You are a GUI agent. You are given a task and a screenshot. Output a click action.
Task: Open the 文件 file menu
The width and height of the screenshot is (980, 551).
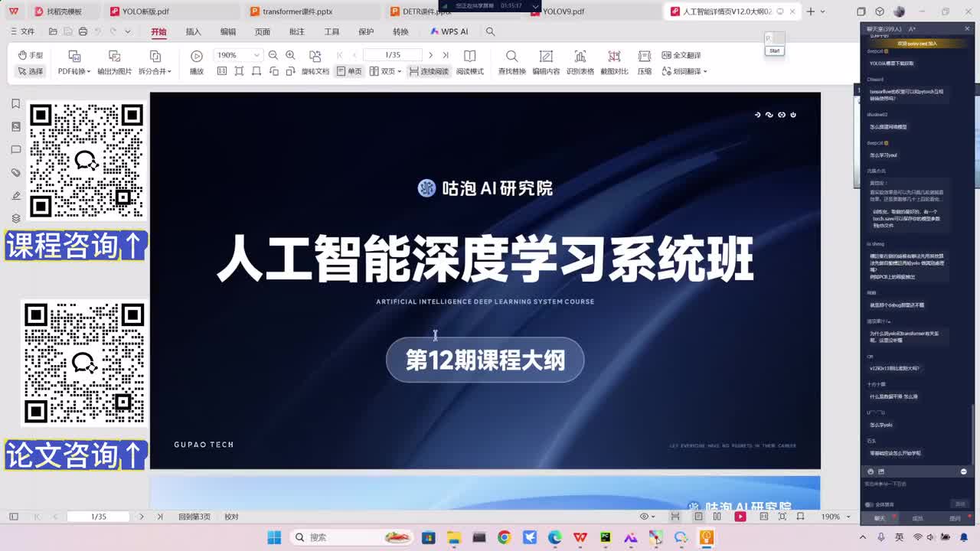[x=22, y=31]
